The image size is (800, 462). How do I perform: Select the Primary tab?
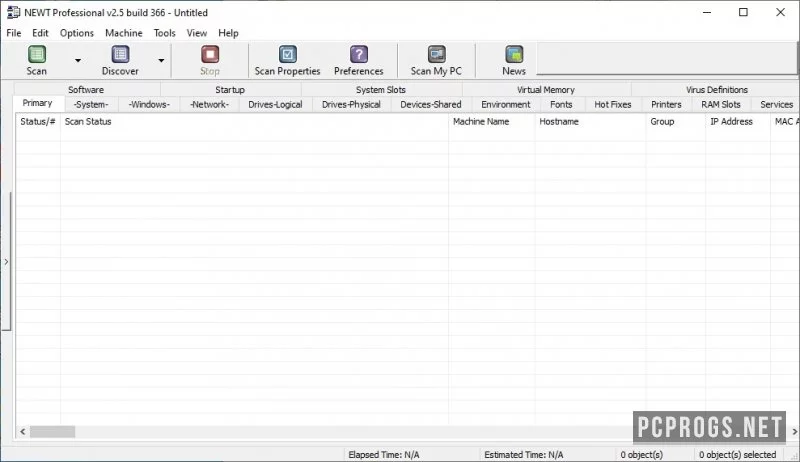click(37, 103)
